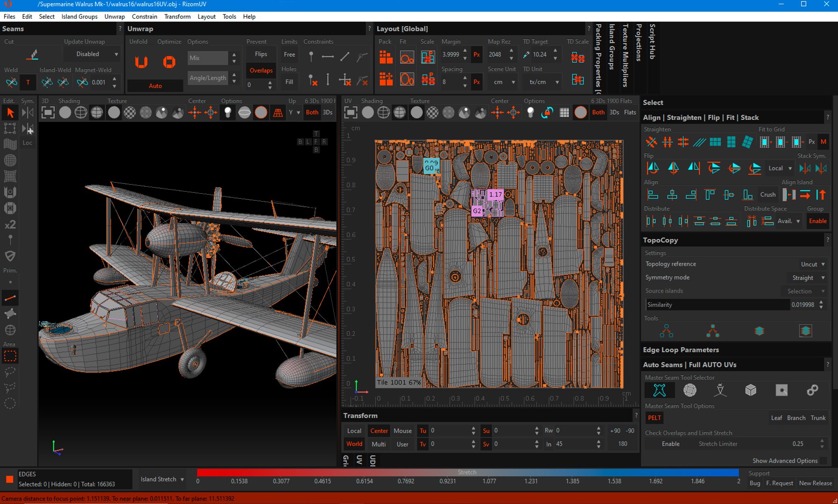Click the Crush align button
This screenshot has width=838, height=504.
coord(768,195)
